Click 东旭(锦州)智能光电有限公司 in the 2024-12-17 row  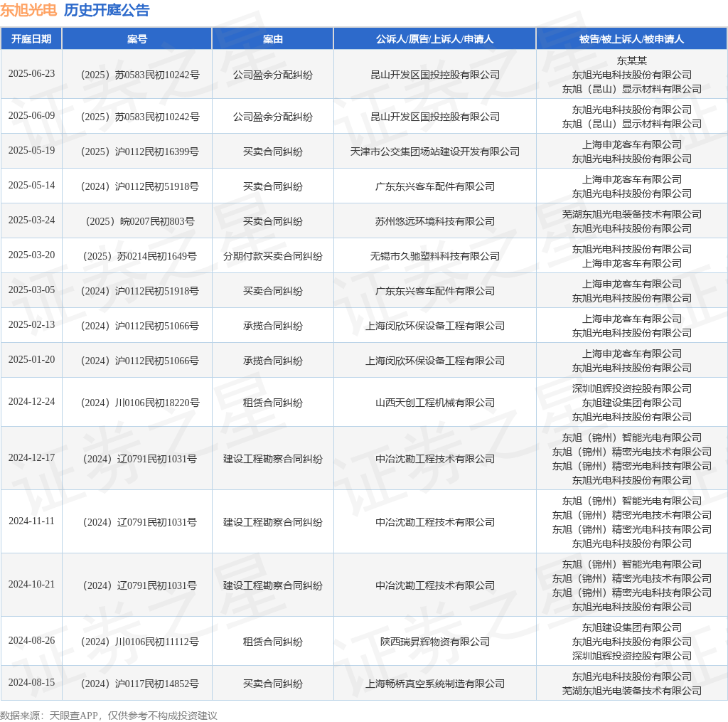tap(631, 437)
